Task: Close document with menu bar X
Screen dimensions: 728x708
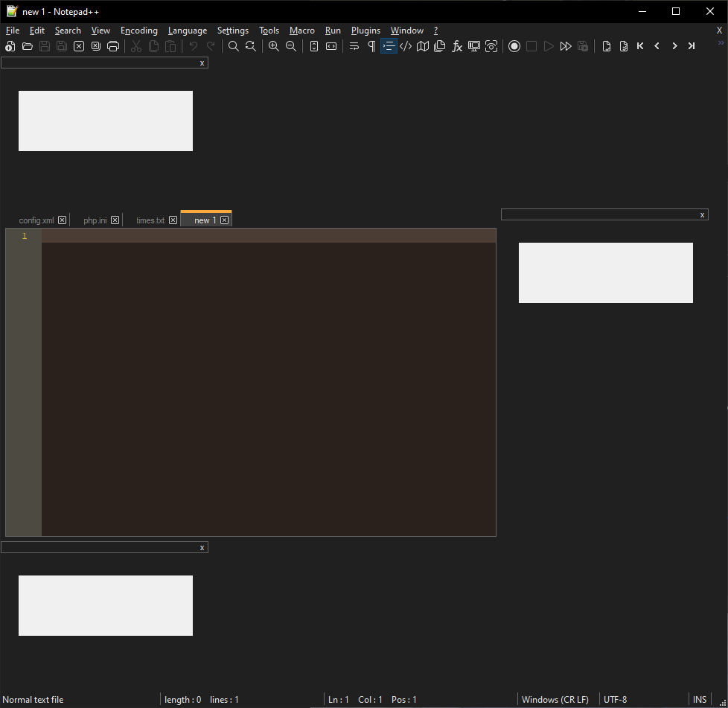Action: pyautogui.click(x=719, y=31)
